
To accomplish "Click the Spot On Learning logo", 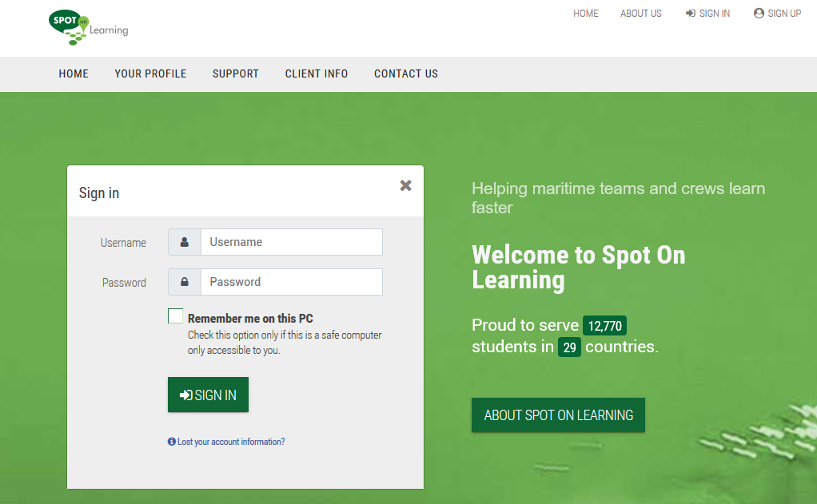I will tap(88, 26).
